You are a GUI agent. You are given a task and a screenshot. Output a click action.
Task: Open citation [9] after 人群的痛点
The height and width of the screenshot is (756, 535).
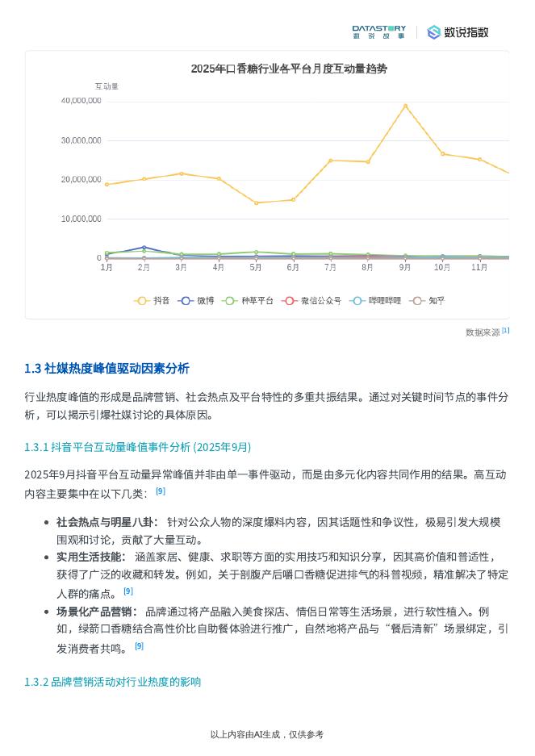click(x=128, y=591)
